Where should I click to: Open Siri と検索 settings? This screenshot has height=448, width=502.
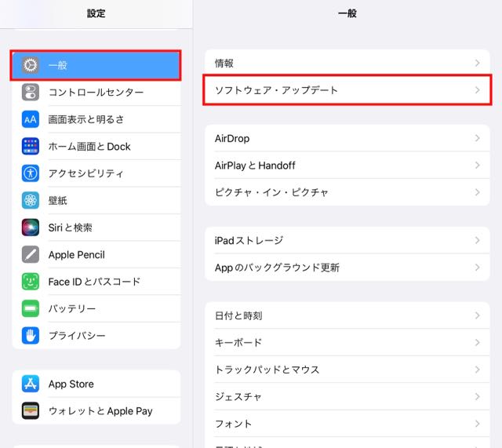[96, 228]
